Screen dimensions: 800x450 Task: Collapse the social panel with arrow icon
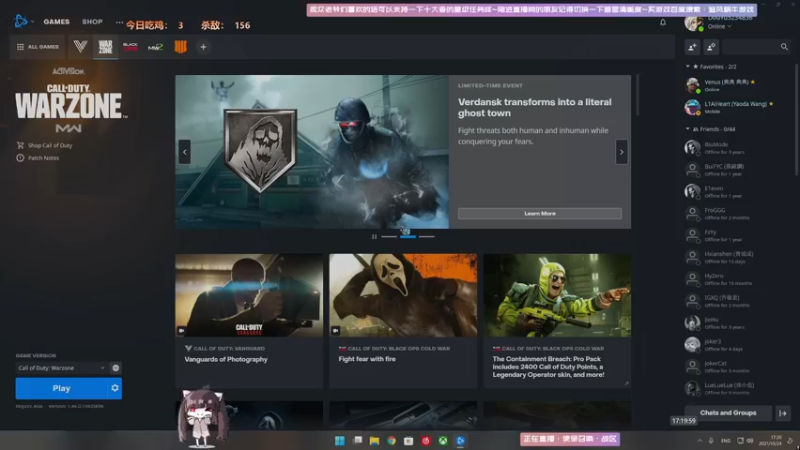[x=783, y=413]
